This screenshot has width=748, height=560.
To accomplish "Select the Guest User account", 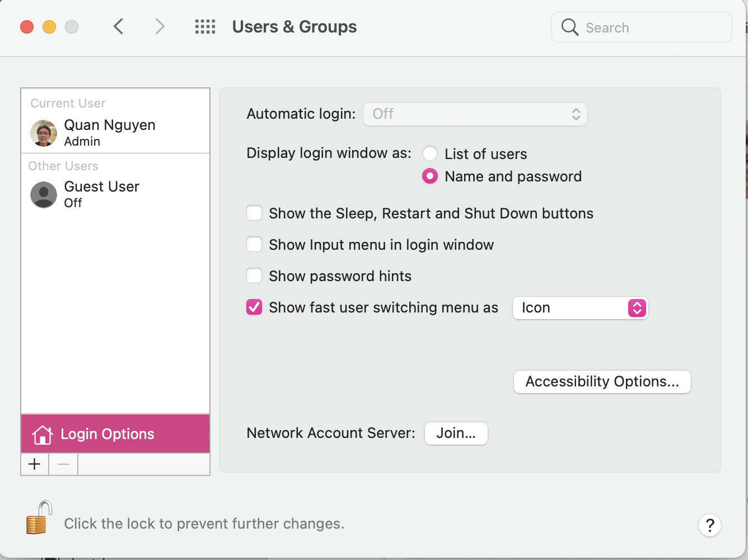I will (x=101, y=194).
